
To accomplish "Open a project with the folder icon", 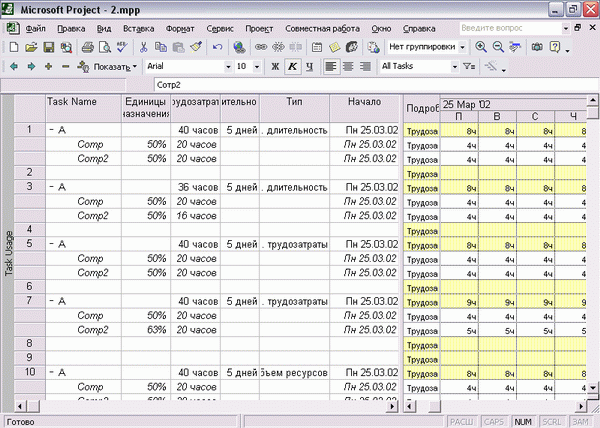I will pyautogui.click(x=31, y=47).
